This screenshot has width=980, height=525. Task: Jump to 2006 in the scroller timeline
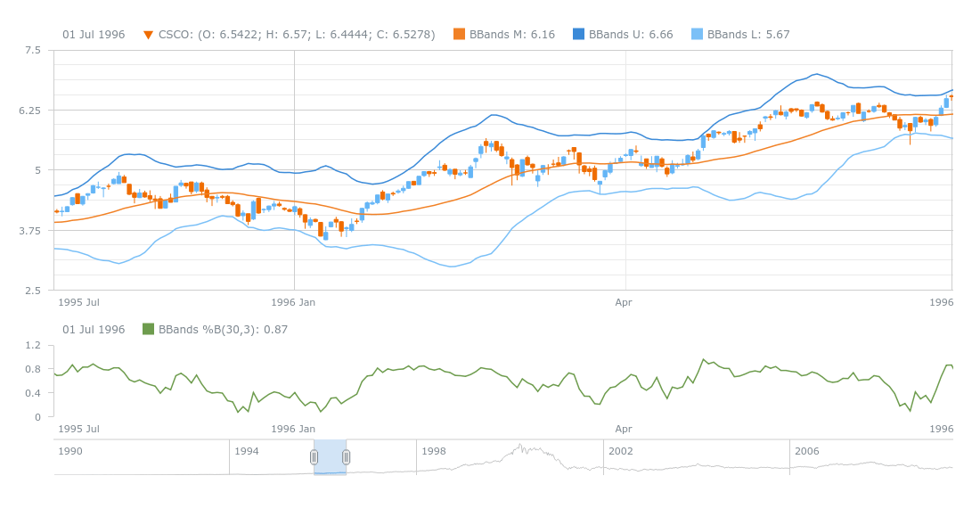807,451
